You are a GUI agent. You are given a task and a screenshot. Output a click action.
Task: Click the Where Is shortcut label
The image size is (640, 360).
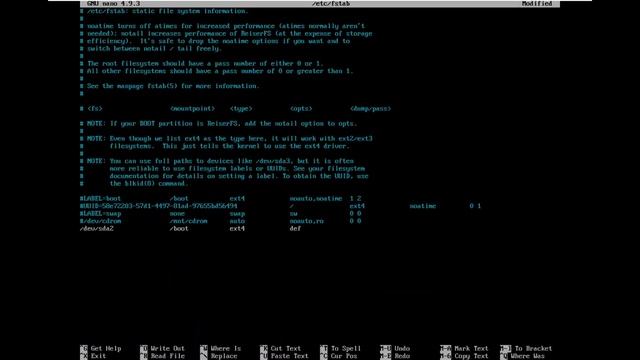[226, 349]
